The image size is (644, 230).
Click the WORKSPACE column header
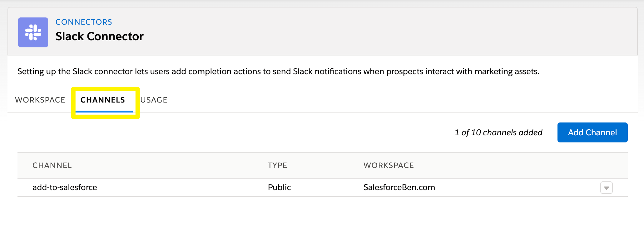[x=389, y=165]
